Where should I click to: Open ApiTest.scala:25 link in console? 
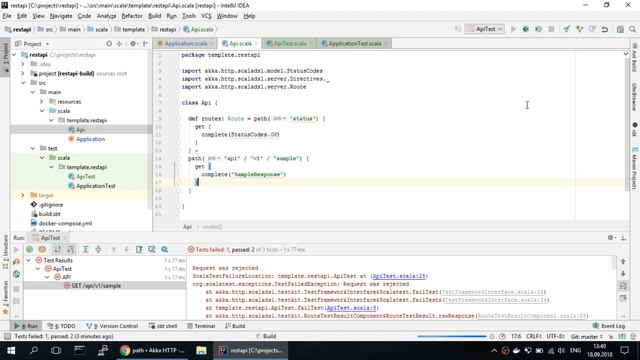(399, 276)
